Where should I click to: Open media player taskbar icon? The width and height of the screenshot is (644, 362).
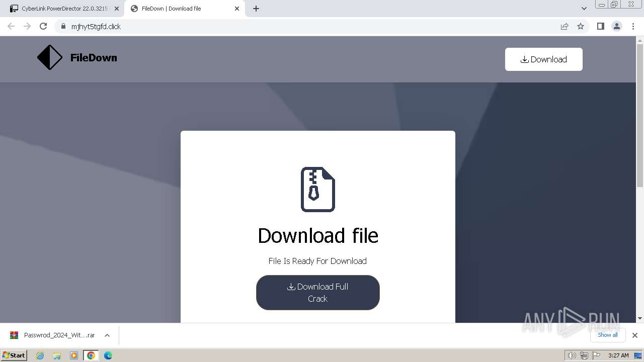(74, 355)
